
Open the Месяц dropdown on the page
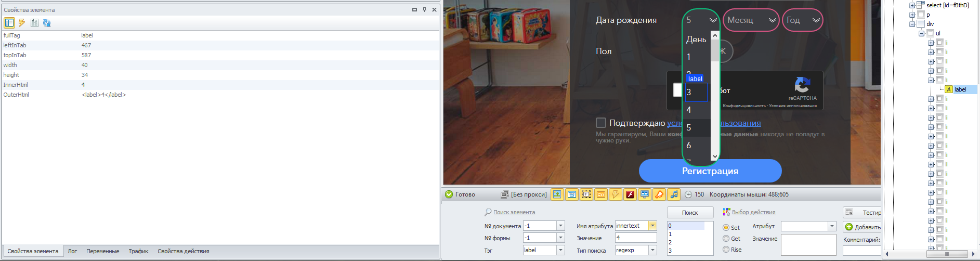[751, 20]
